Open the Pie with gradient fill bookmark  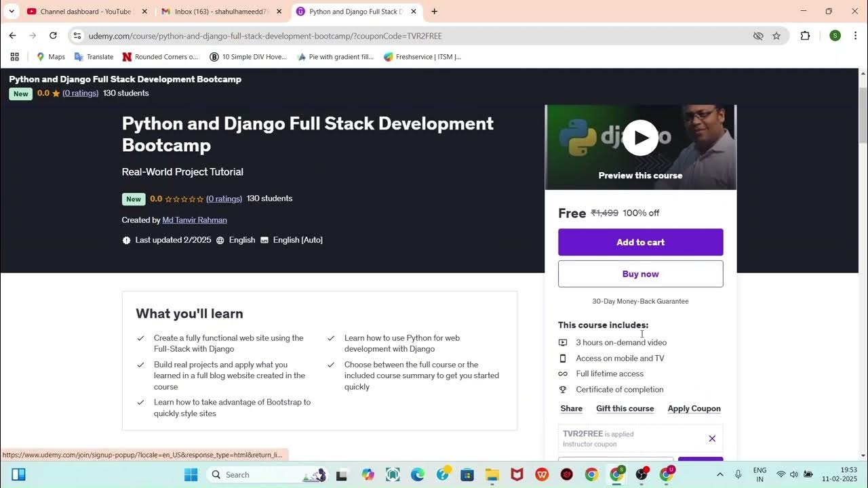[x=335, y=57]
